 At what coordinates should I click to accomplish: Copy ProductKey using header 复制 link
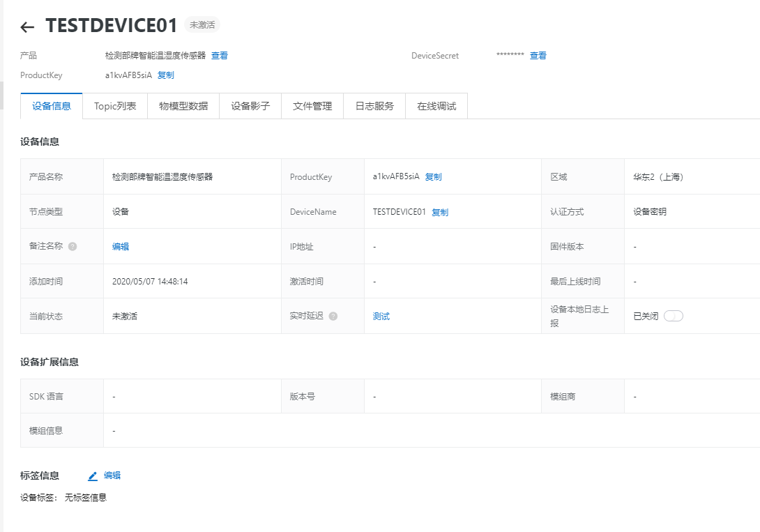(x=166, y=75)
